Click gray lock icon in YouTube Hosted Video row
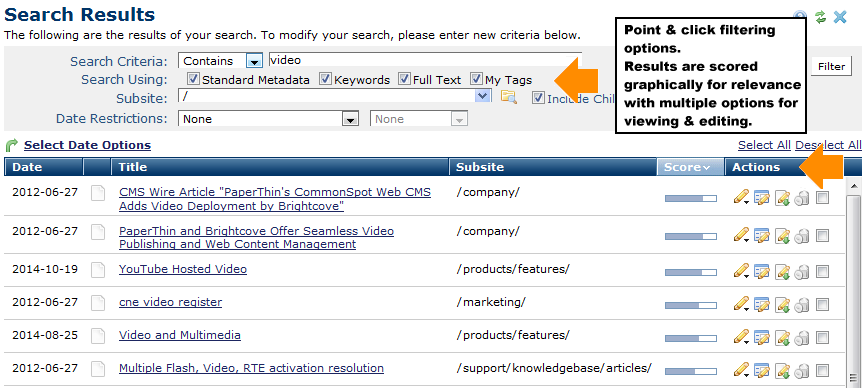The image size is (867, 388). point(802,272)
